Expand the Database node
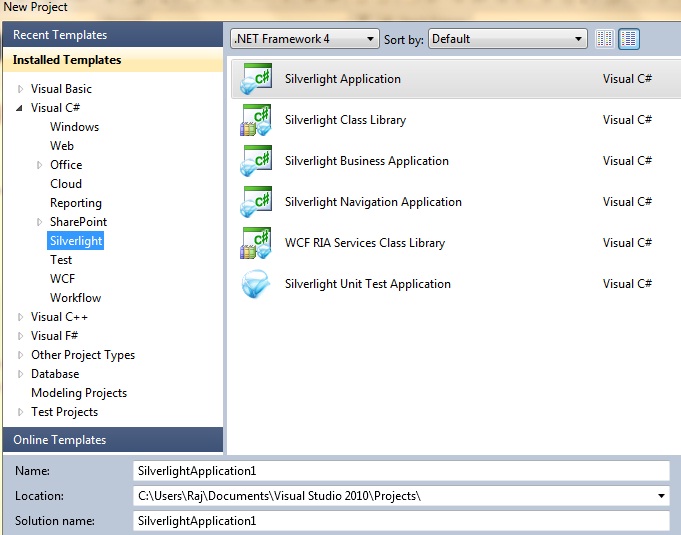Screen dimensions: 681x535 coord(20,374)
